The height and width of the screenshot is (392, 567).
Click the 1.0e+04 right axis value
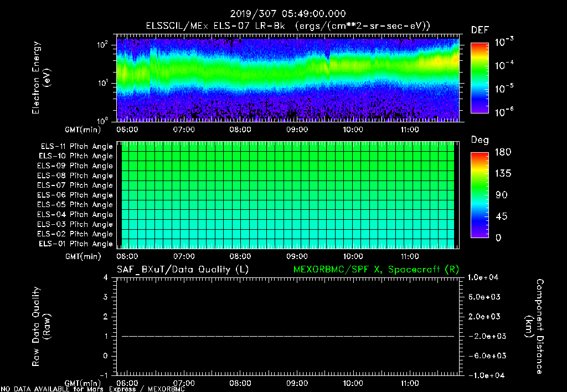[x=483, y=277]
